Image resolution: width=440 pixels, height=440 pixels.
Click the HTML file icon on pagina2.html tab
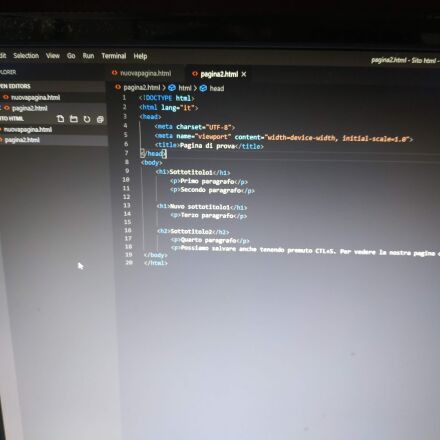195,74
